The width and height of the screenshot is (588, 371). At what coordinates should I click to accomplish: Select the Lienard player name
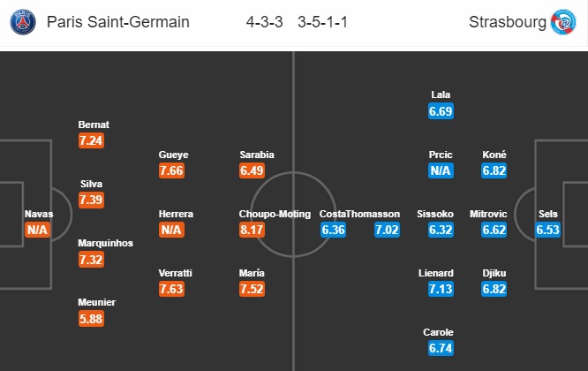click(436, 273)
